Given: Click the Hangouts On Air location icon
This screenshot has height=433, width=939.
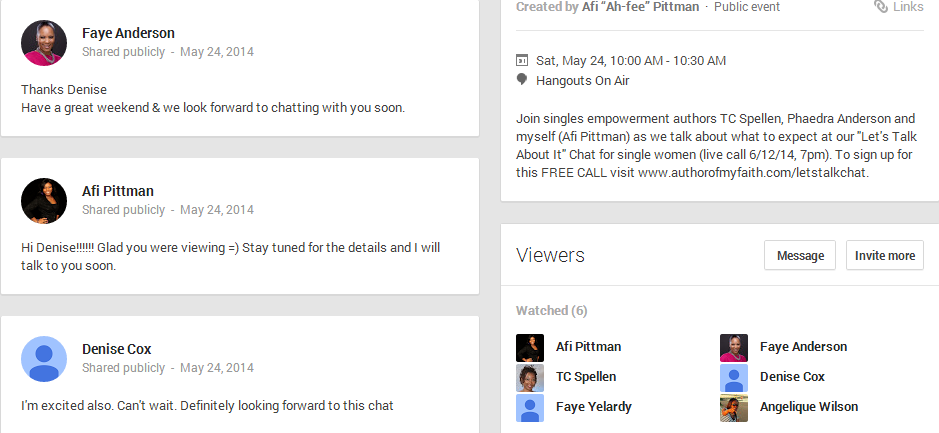Looking at the screenshot, I should [522, 80].
